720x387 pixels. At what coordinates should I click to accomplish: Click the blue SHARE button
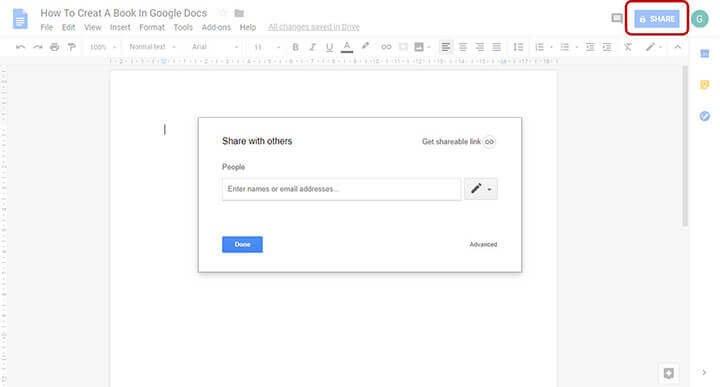coord(657,19)
